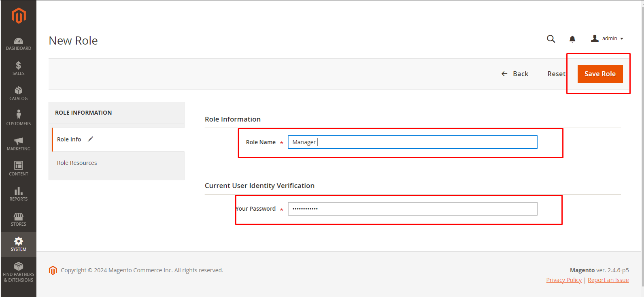Screen dimensions: 644x297
Task: Open the Catalog menu
Action: [x=19, y=93]
